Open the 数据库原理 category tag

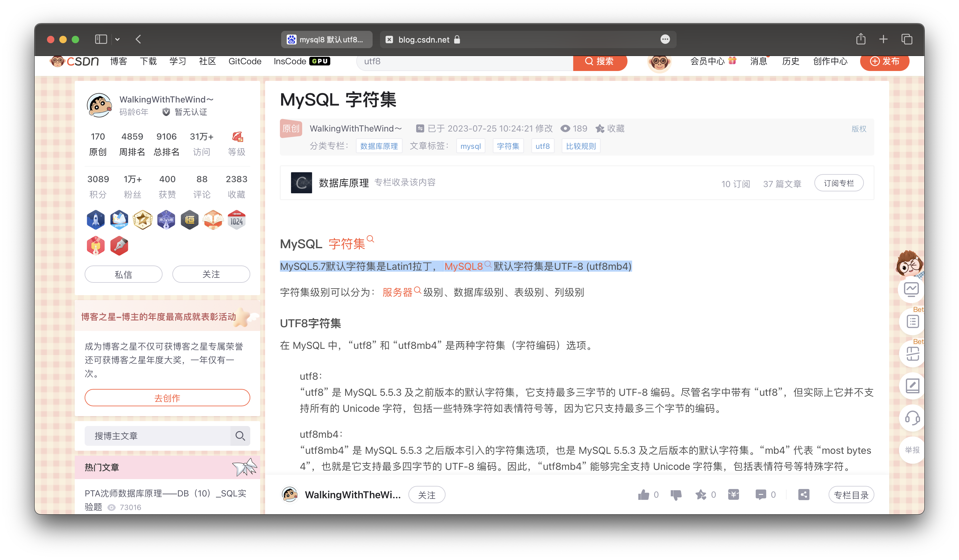click(x=379, y=146)
